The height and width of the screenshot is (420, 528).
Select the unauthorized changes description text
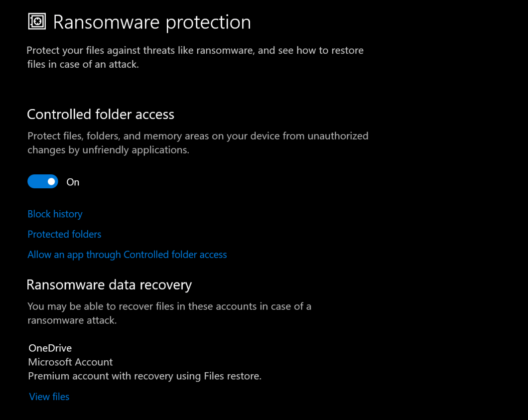coord(198,142)
